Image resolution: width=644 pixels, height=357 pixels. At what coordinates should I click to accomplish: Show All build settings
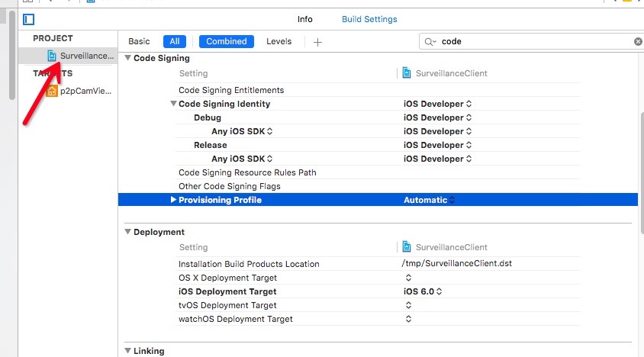(175, 41)
